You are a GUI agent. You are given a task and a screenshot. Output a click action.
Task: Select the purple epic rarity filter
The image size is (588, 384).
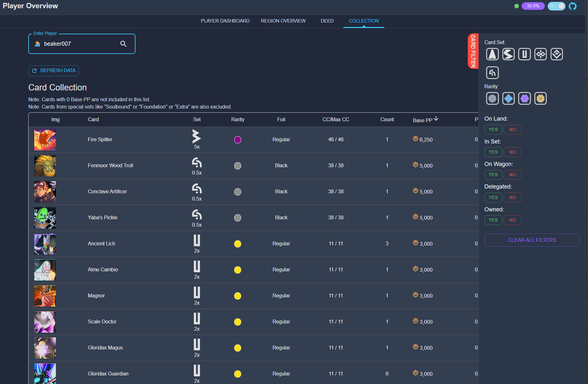click(524, 98)
